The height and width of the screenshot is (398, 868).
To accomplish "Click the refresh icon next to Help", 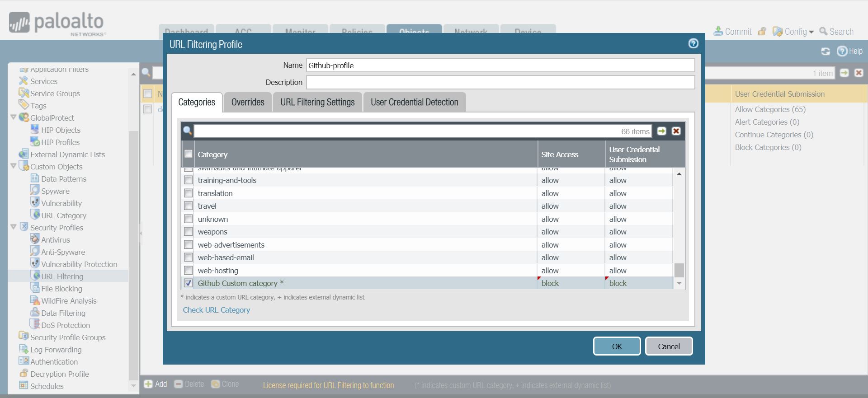I will (x=825, y=52).
